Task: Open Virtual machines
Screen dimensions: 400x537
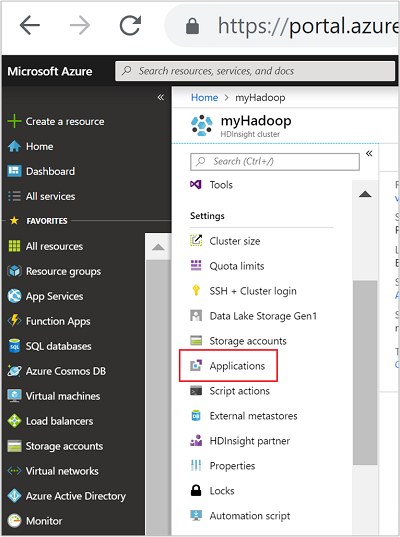Action: tap(63, 396)
